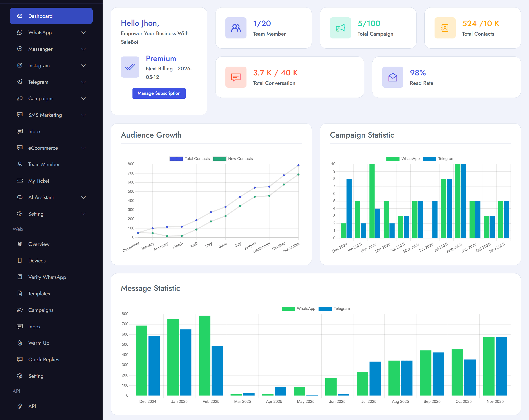Click the Read Rate open envelope icon
Image resolution: width=529 pixels, height=420 pixels.
[393, 77]
